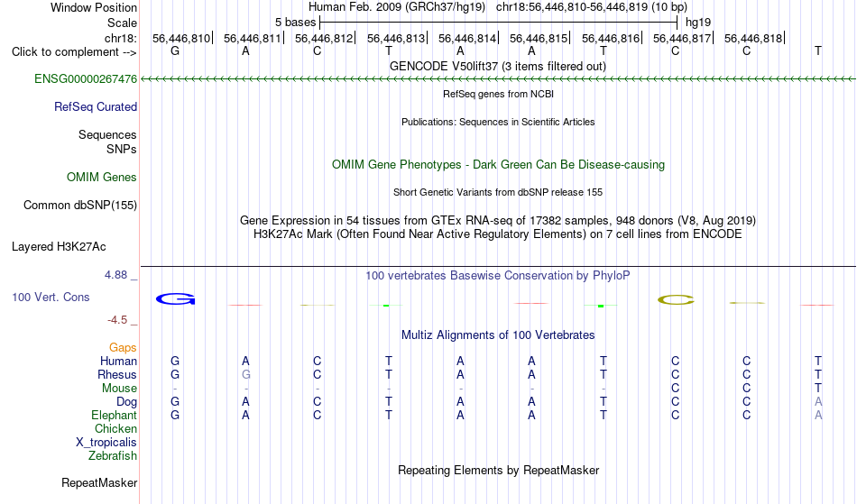Select the Elephant species row label
Screen dimensions: 857x504
[x=114, y=415]
